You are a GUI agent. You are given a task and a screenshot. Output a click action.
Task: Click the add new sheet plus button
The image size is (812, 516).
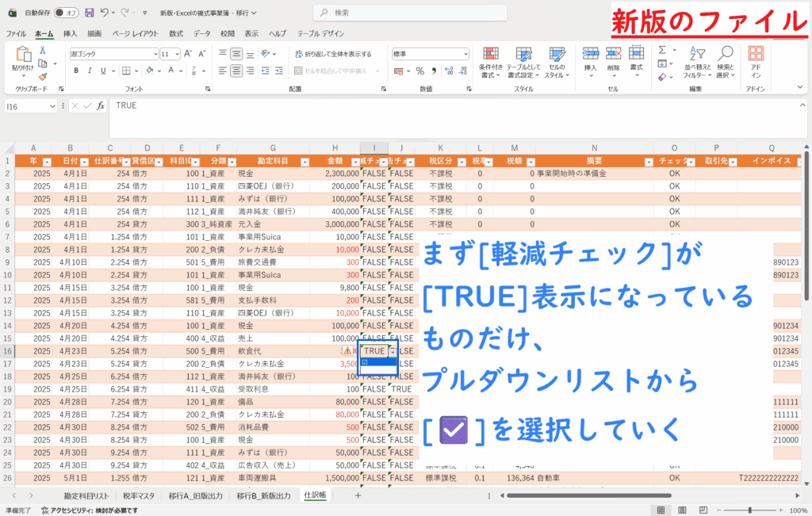(x=358, y=495)
